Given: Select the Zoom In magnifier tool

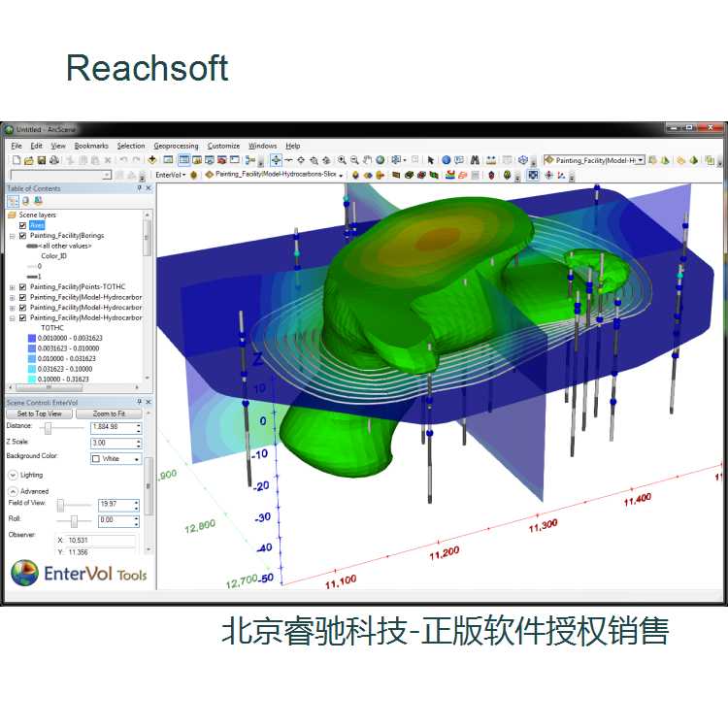Looking at the screenshot, I should point(342,160).
